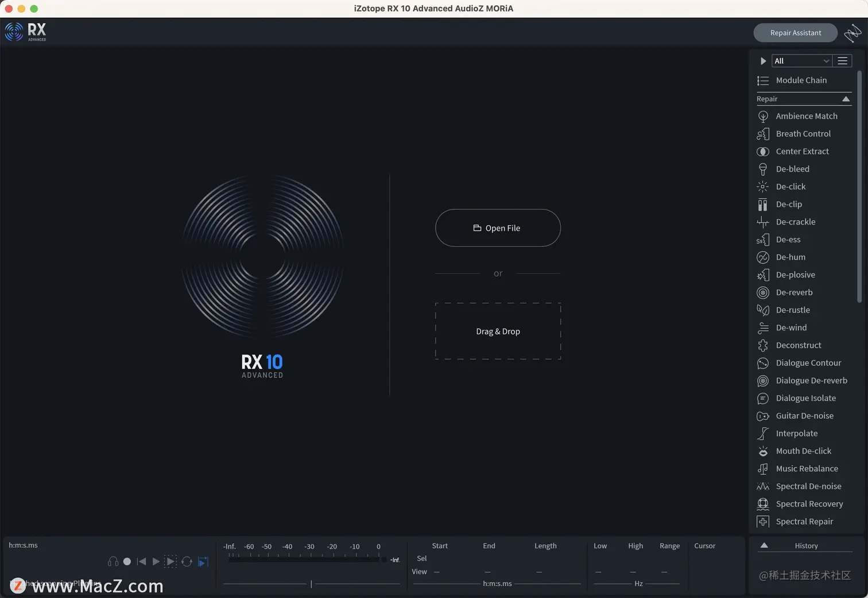
Task: Toggle headphone input monitoring in the transport
Action: point(113,562)
